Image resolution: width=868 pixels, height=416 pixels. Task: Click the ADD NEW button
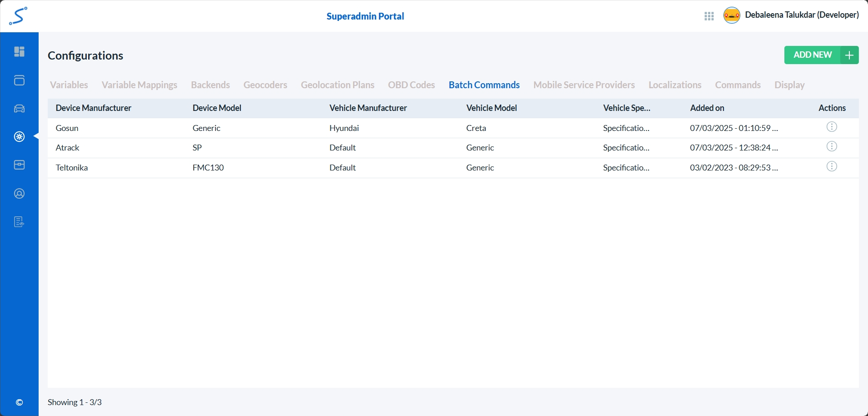point(821,55)
